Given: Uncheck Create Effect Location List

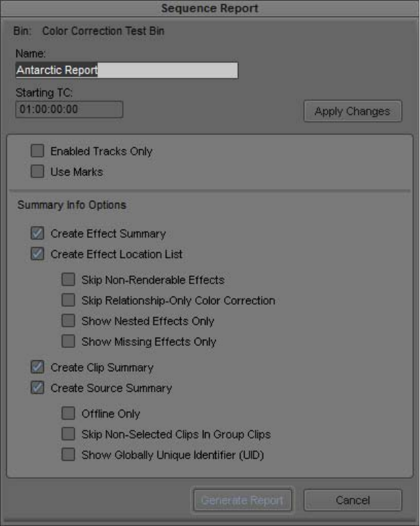Looking at the screenshot, I should click(37, 254).
